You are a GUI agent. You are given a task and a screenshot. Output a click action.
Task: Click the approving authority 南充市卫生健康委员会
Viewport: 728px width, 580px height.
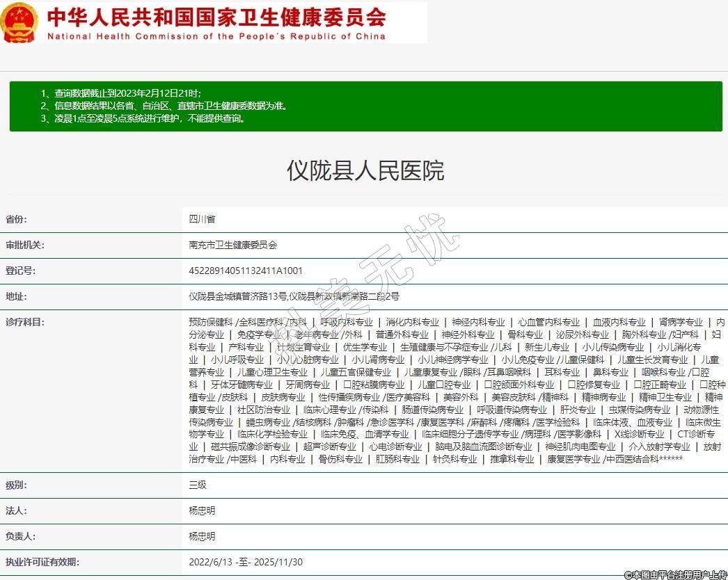(232, 245)
